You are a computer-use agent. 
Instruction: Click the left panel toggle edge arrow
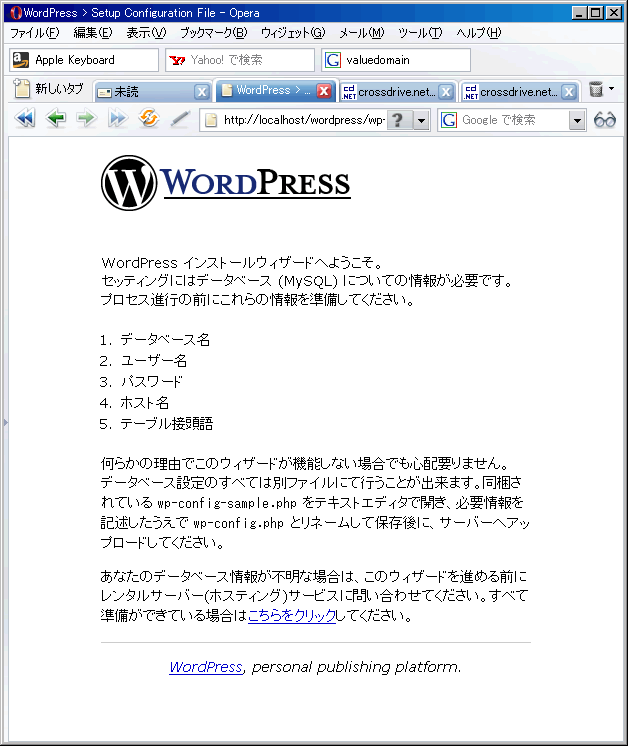tap(5, 422)
